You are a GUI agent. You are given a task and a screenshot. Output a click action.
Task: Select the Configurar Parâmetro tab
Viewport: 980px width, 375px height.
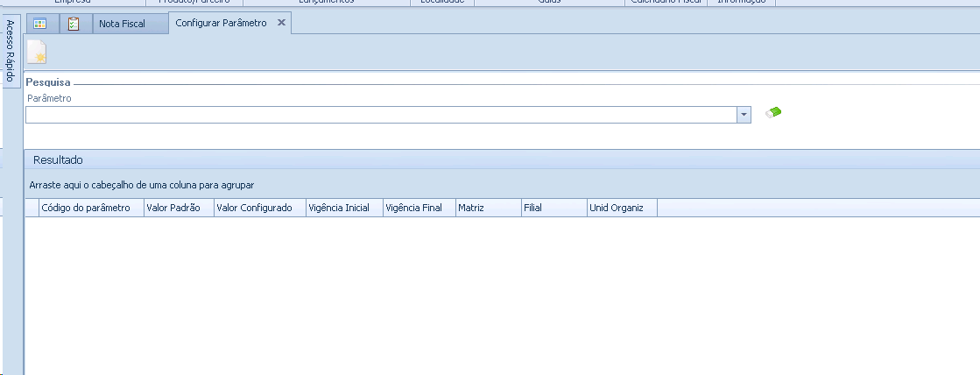(x=221, y=23)
